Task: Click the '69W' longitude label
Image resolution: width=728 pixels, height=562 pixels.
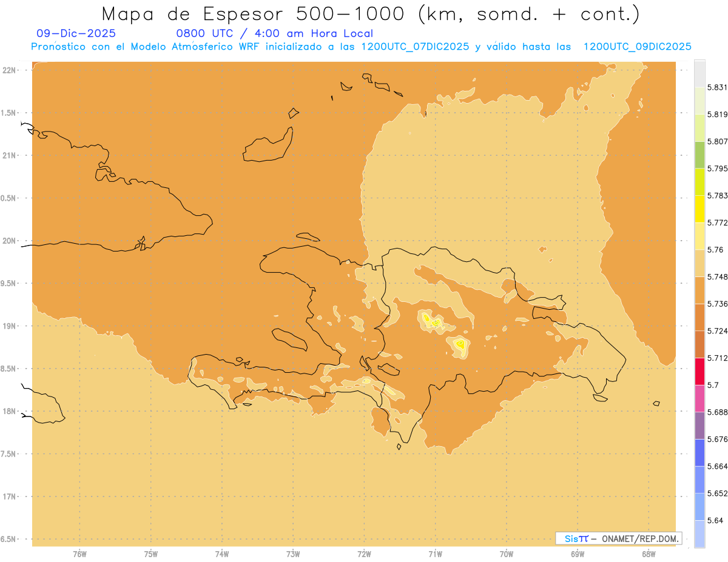Action: click(x=578, y=554)
